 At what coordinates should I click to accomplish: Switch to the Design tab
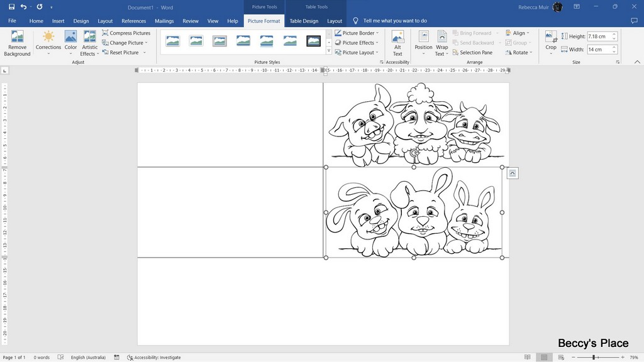pyautogui.click(x=81, y=21)
